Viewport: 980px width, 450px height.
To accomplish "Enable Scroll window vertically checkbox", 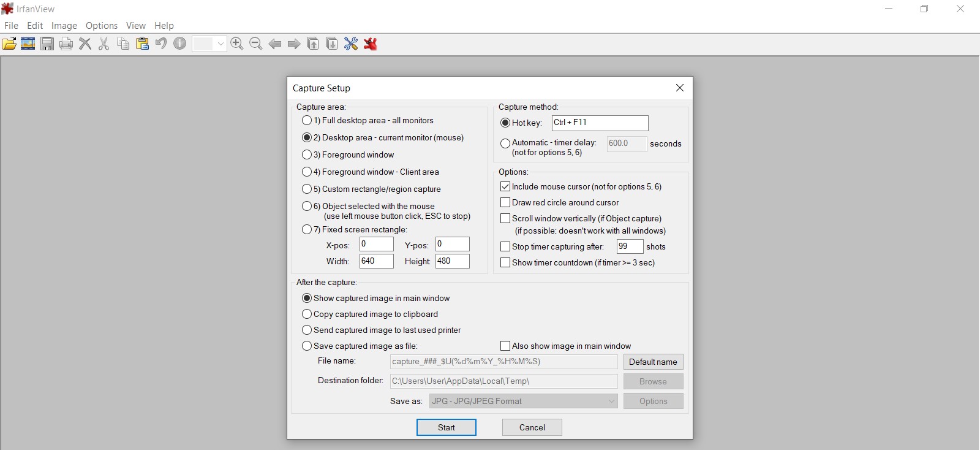I will click(505, 218).
